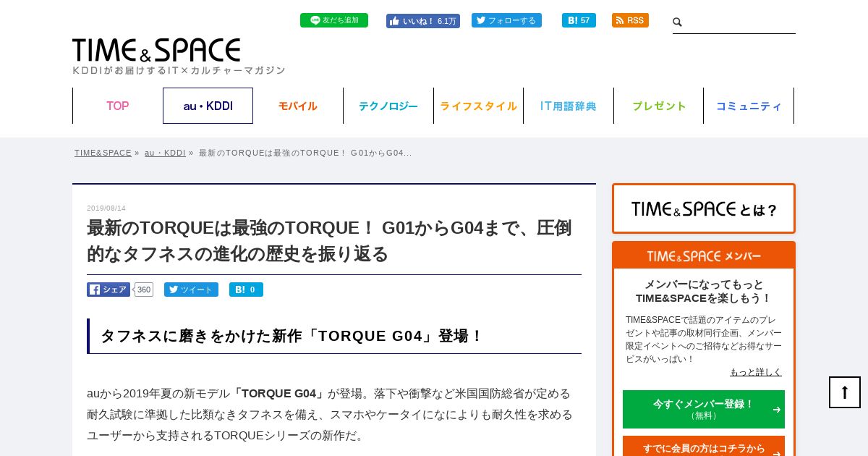Open the テクノロジー navigation tab

388,106
